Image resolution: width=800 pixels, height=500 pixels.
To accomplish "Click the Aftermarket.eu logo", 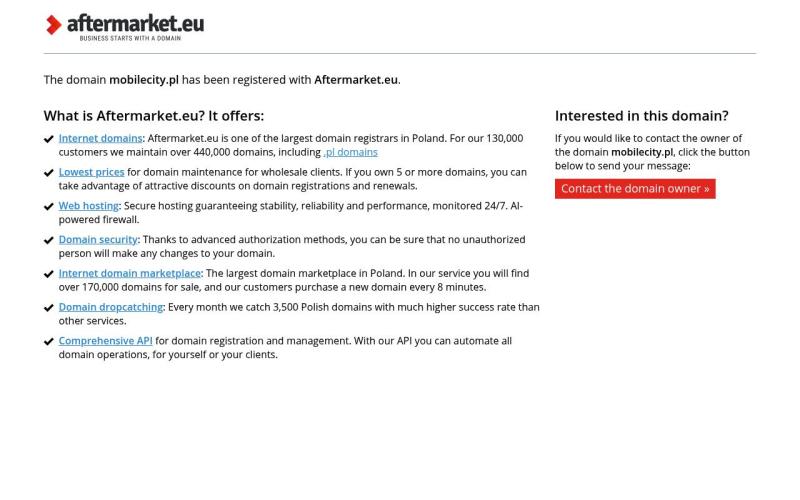I will click(124, 25).
